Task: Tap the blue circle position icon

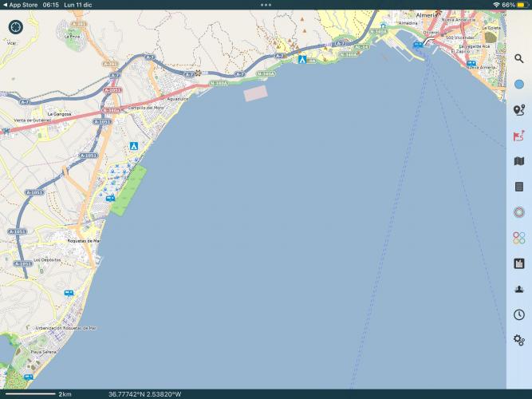Action: point(518,84)
